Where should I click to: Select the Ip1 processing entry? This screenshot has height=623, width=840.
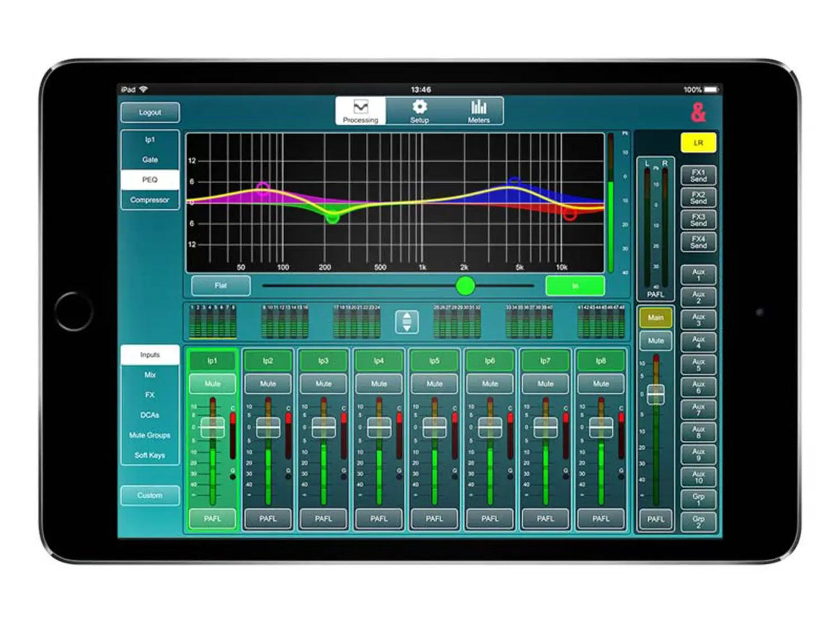click(x=150, y=140)
